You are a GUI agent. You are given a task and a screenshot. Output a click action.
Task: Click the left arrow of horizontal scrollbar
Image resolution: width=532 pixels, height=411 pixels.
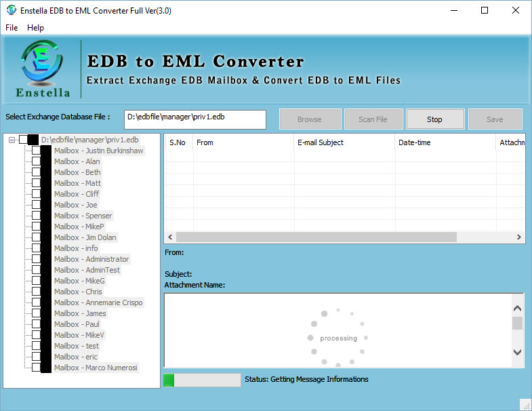click(x=170, y=237)
